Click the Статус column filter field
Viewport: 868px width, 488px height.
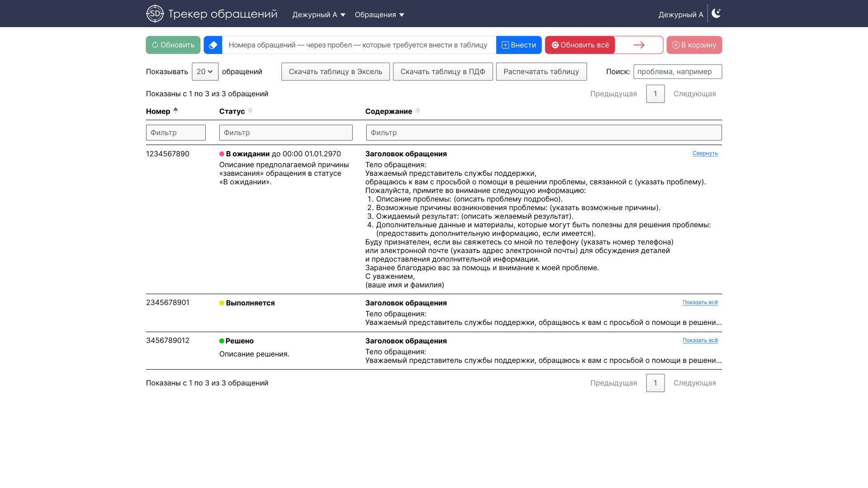click(x=286, y=133)
